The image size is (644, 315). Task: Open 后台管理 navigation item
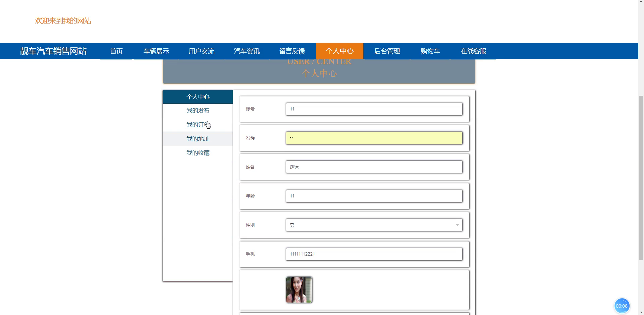[x=387, y=51]
